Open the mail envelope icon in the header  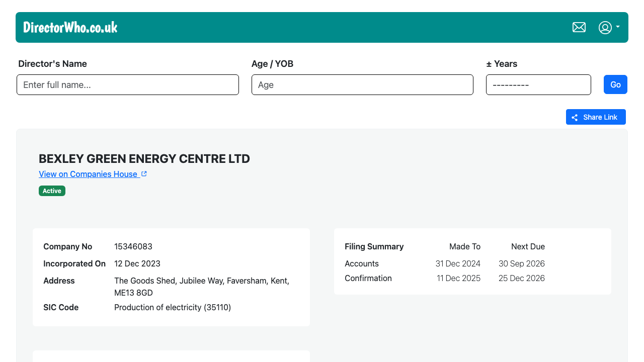pos(579,27)
